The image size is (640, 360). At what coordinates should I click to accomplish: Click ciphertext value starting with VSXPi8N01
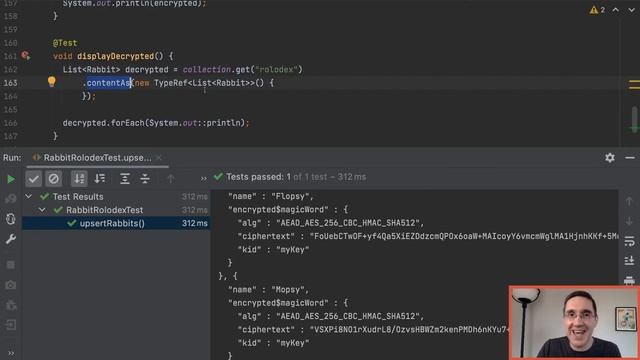[x=409, y=329]
